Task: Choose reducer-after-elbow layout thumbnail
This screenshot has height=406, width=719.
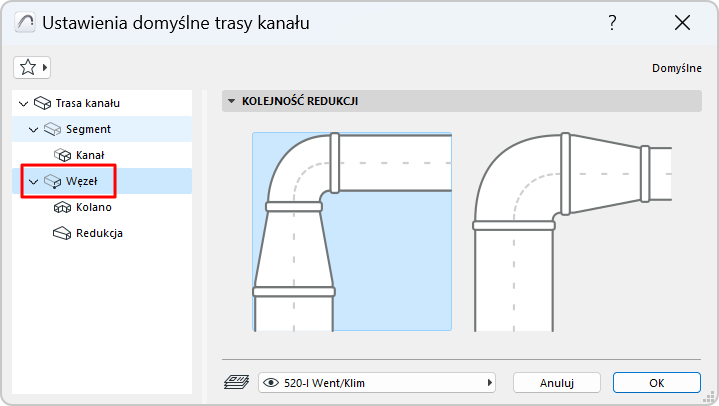Action: (572, 231)
